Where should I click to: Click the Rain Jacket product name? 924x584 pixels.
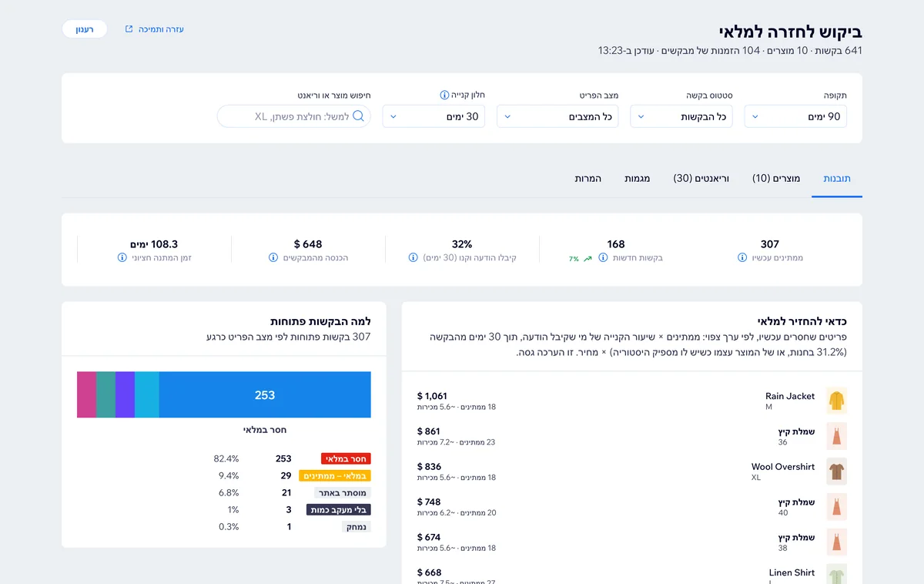click(x=790, y=396)
